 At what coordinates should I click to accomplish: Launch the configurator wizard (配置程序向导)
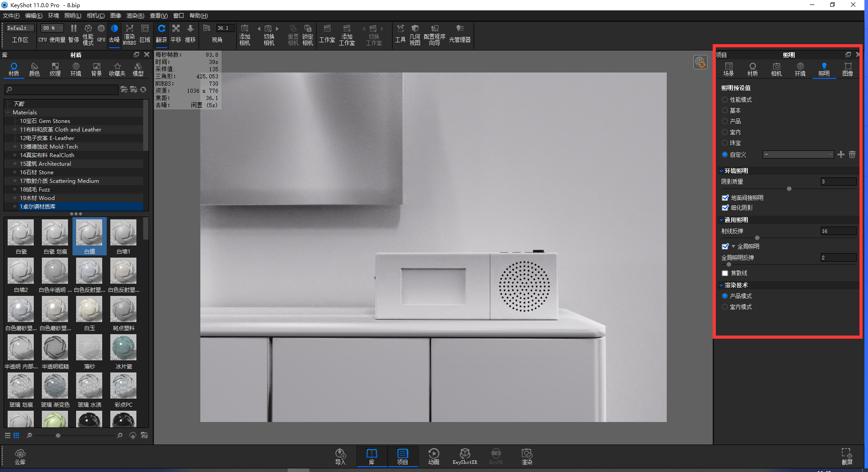[434, 35]
